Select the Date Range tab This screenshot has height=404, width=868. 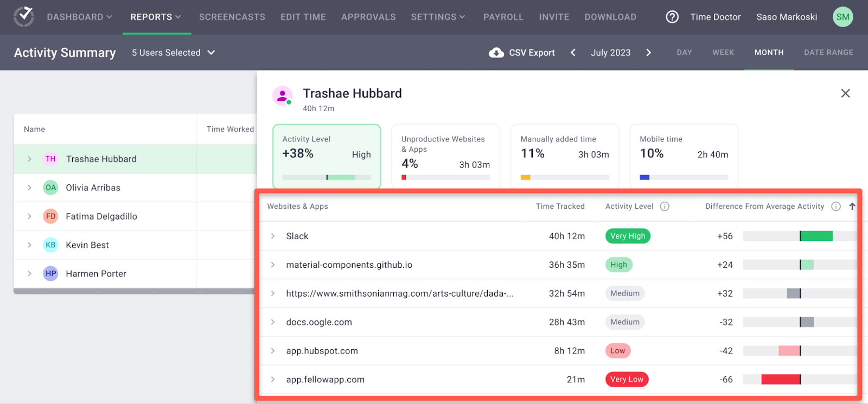(828, 53)
